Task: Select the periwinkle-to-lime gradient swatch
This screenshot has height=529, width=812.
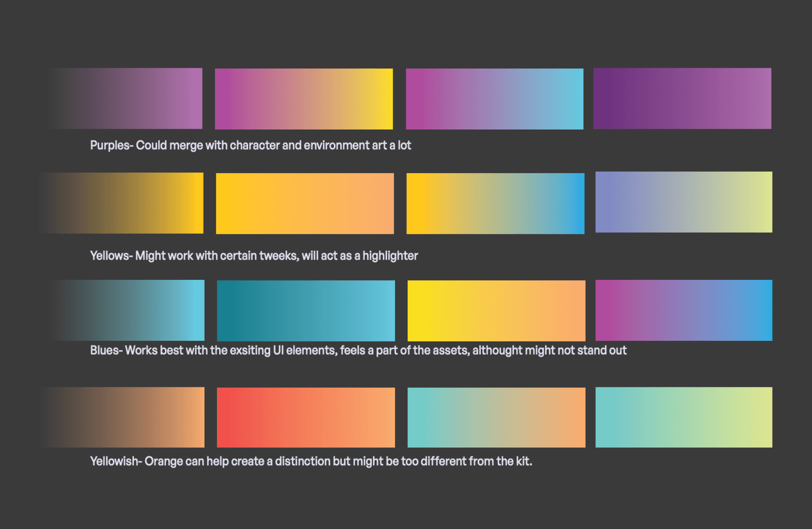Action: pos(683,202)
